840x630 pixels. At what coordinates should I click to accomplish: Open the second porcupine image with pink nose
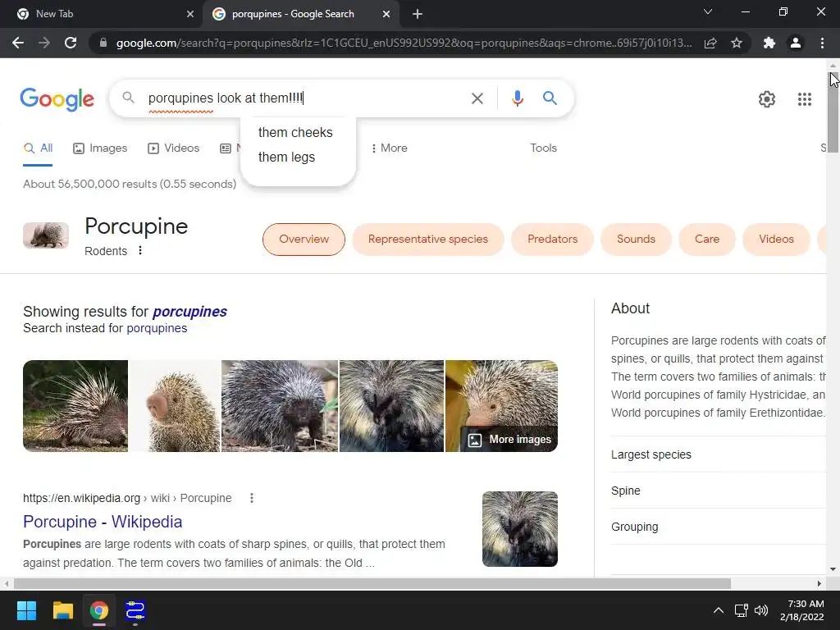(175, 405)
